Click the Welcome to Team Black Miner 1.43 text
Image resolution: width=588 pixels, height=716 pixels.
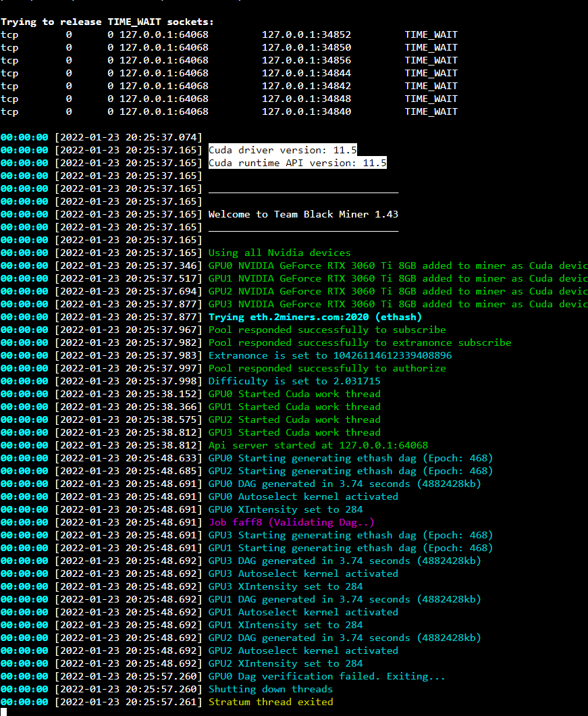(303, 214)
